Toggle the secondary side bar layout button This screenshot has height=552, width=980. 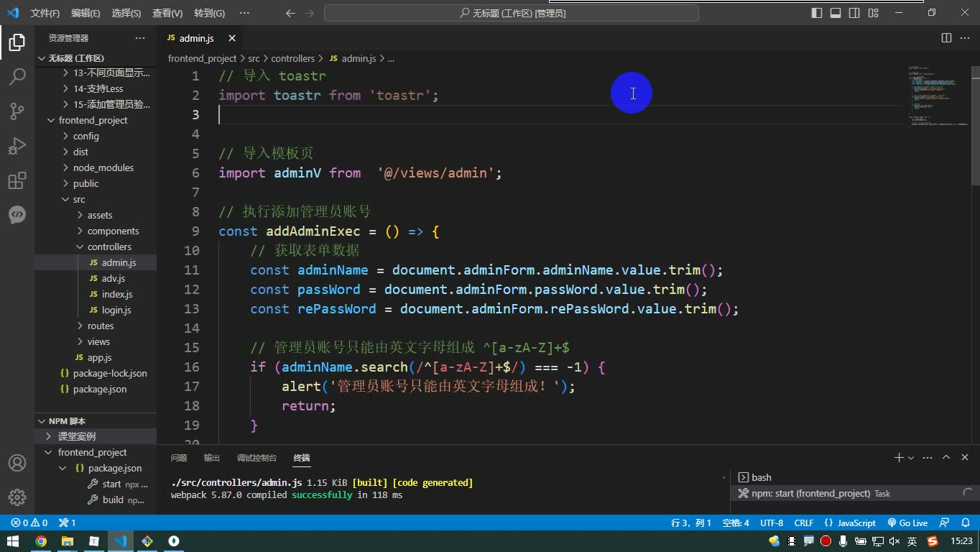854,13
